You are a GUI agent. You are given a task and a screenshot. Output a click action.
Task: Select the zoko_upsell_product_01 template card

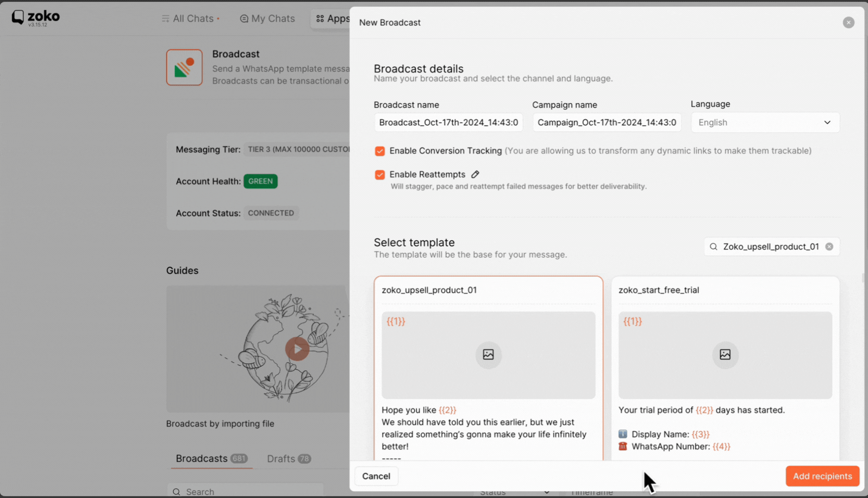[x=488, y=369]
